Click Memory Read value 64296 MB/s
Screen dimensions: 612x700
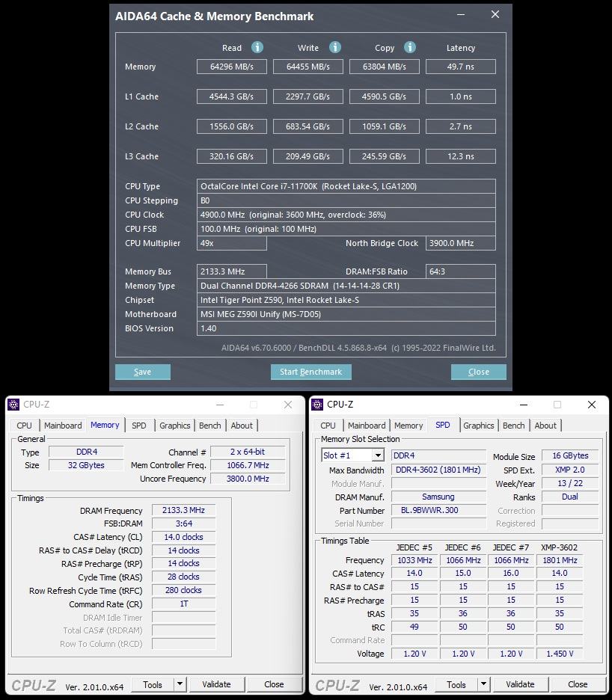coord(232,67)
